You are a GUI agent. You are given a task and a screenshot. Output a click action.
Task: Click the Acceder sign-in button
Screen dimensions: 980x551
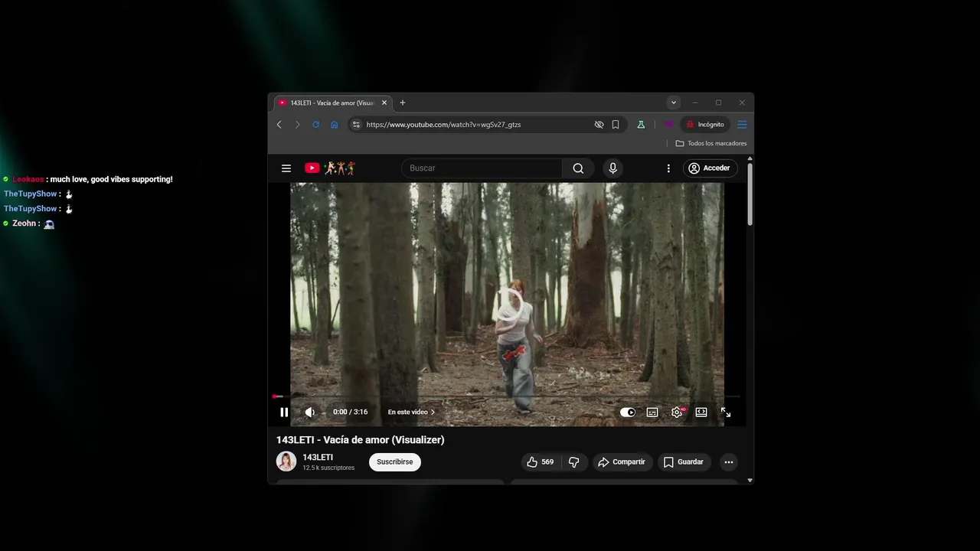(709, 168)
